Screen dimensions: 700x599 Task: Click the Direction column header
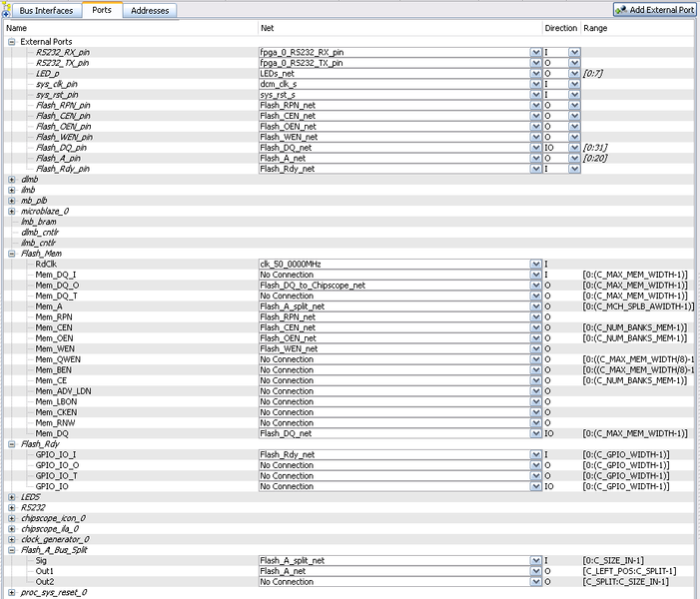561,28
